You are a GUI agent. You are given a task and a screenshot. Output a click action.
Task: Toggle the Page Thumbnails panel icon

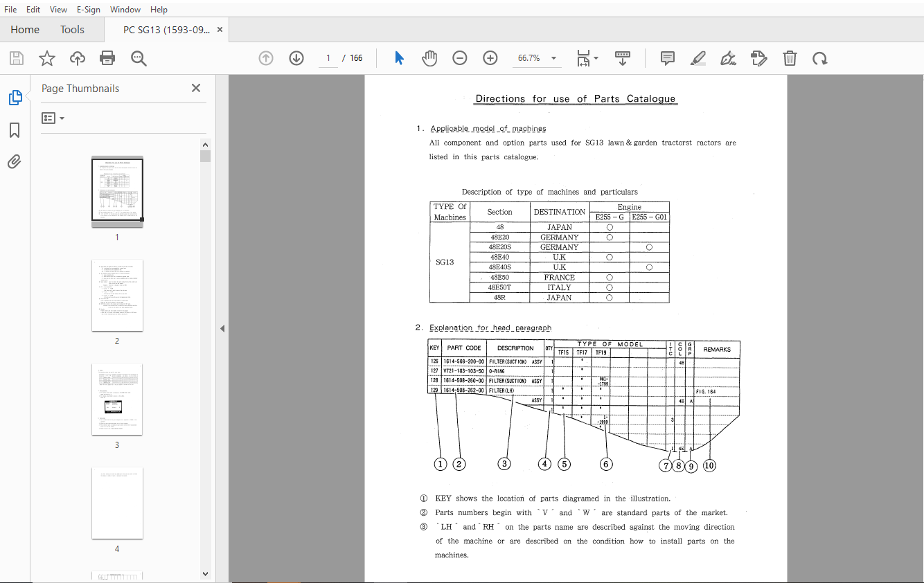15,98
